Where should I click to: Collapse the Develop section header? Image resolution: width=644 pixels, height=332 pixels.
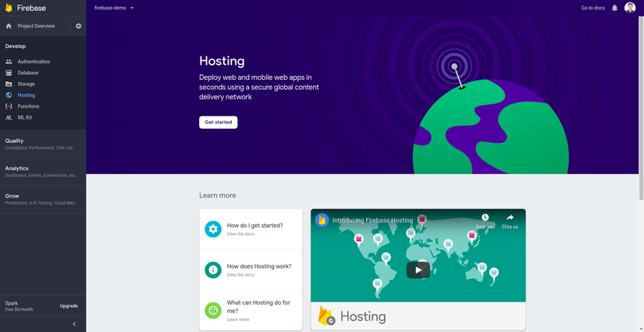(15, 46)
